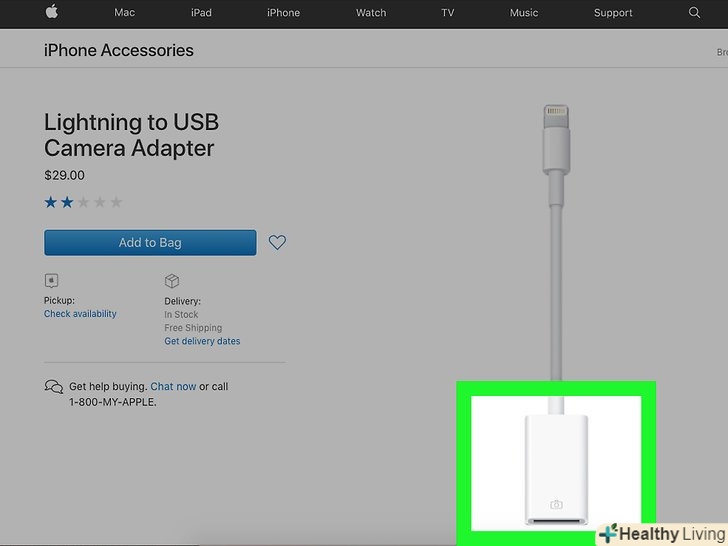The width and height of the screenshot is (728, 546).
Task: Open the Music menu
Action: (x=524, y=13)
